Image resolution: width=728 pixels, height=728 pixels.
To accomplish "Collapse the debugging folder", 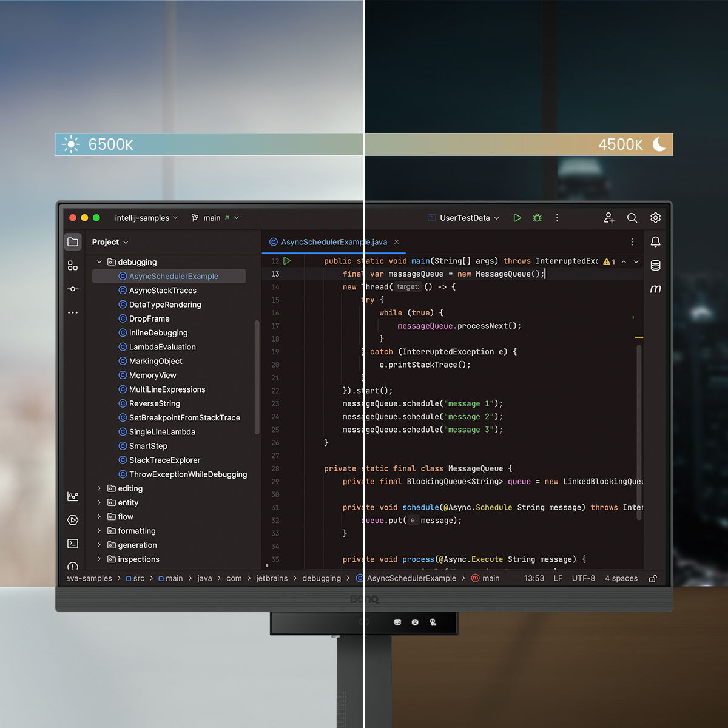I will (99, 262).
